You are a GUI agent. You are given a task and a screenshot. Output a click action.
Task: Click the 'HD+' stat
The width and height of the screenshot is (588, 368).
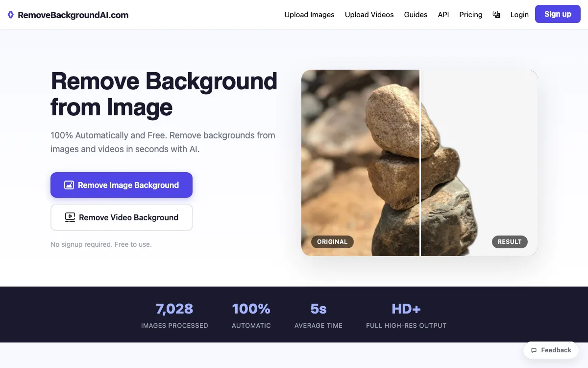tap(406, 309)
